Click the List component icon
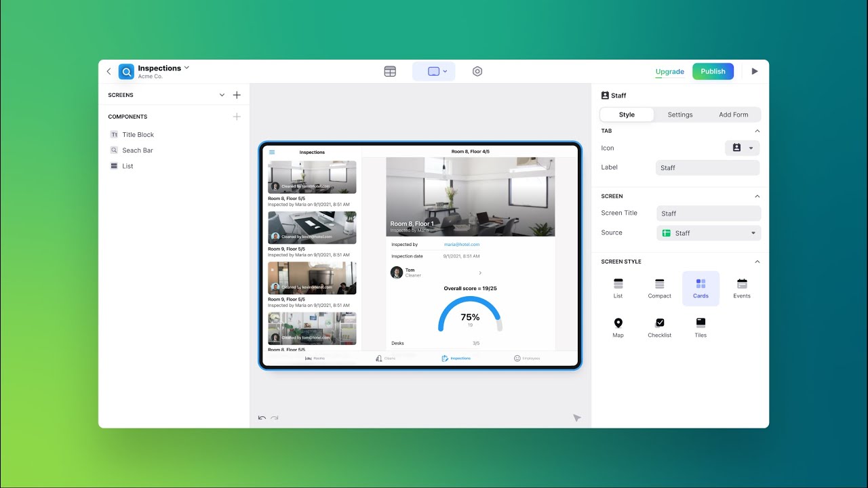The height and width of the screenshot is (488, 868). 114,166
